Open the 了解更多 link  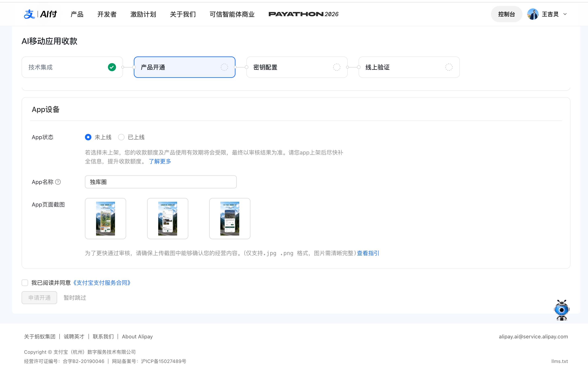[160, 161]
